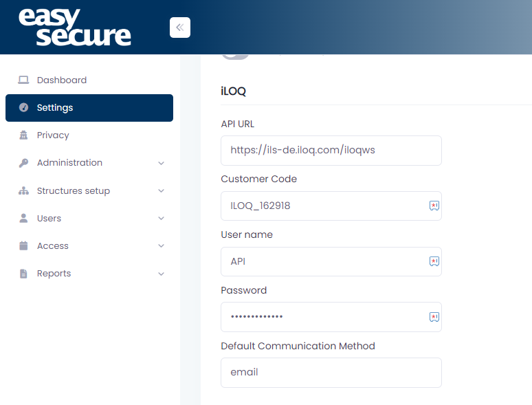Expand the Reports submenu chevron

161,274
